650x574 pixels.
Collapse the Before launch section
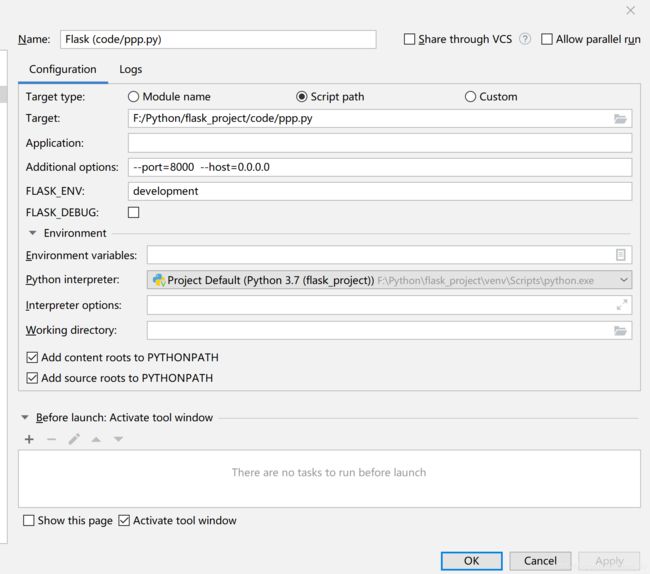click(25, 418)
